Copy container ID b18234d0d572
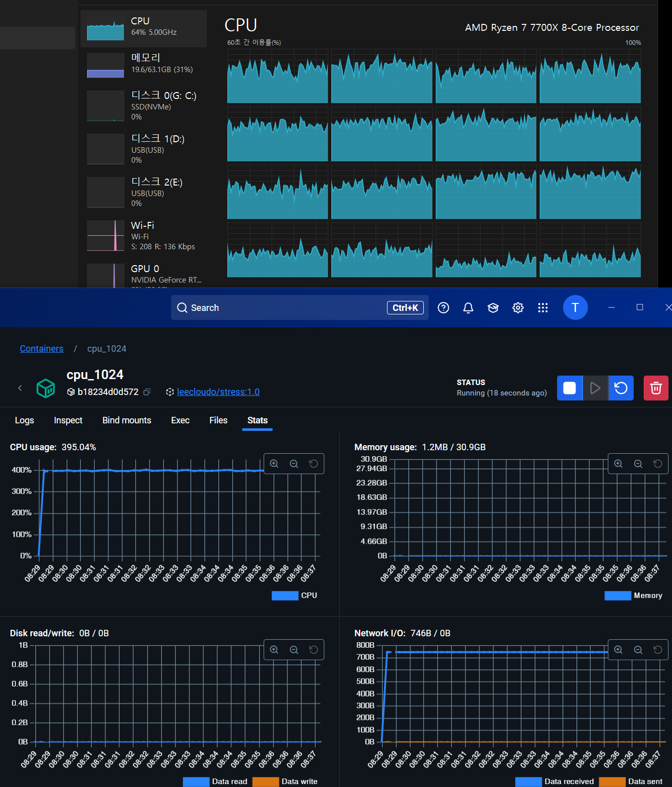Viewport: 672px width, 787px height. [x=147, y=392]
